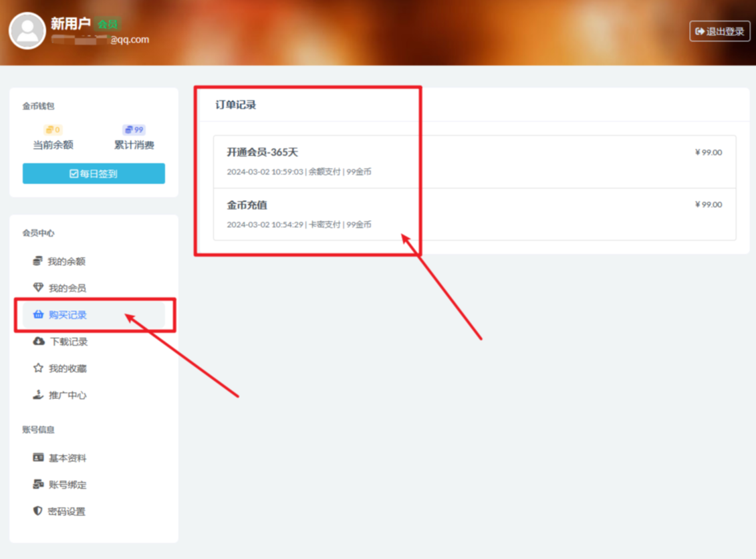Viewport: 756px width, 559px height.
Task: Click the diamond icon beside 我的会员
Action: (x=38, y=288)
